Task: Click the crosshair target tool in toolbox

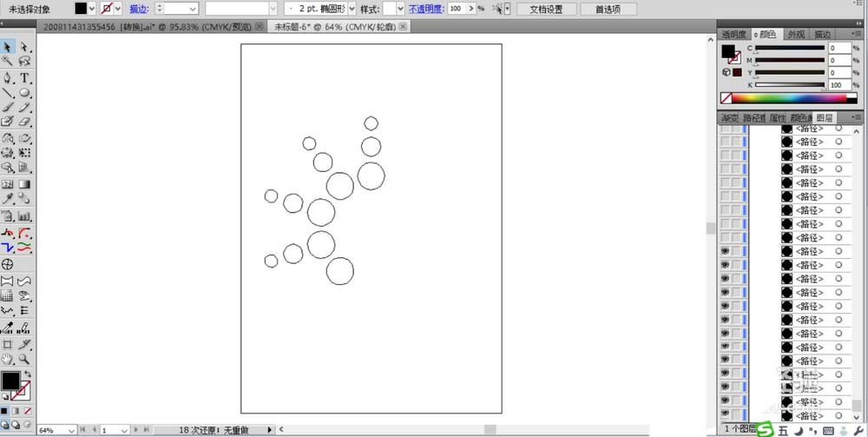Action: click(x=8, y=264)
